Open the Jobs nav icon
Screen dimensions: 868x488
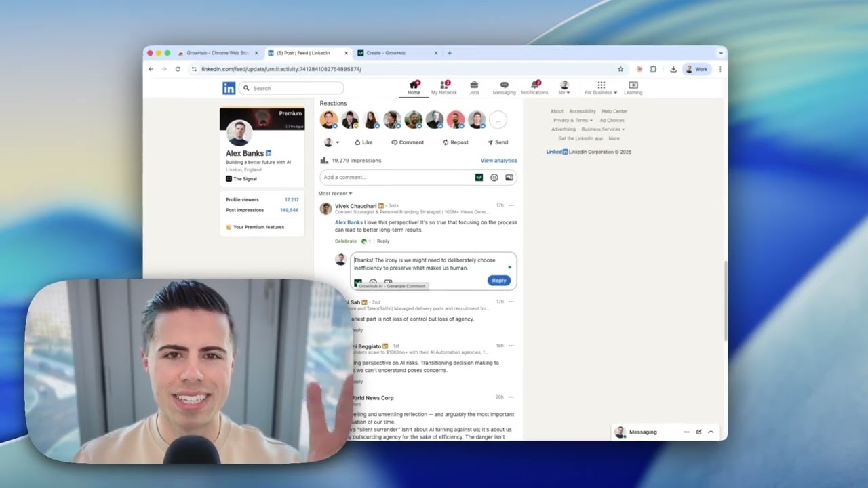pos(474,88)
